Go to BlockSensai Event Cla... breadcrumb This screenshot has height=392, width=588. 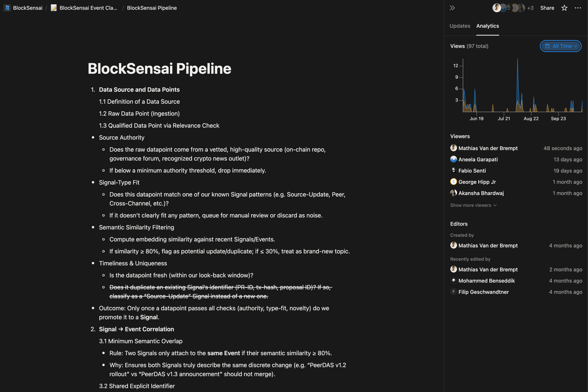pyautogui.click(x=88, y=8)
